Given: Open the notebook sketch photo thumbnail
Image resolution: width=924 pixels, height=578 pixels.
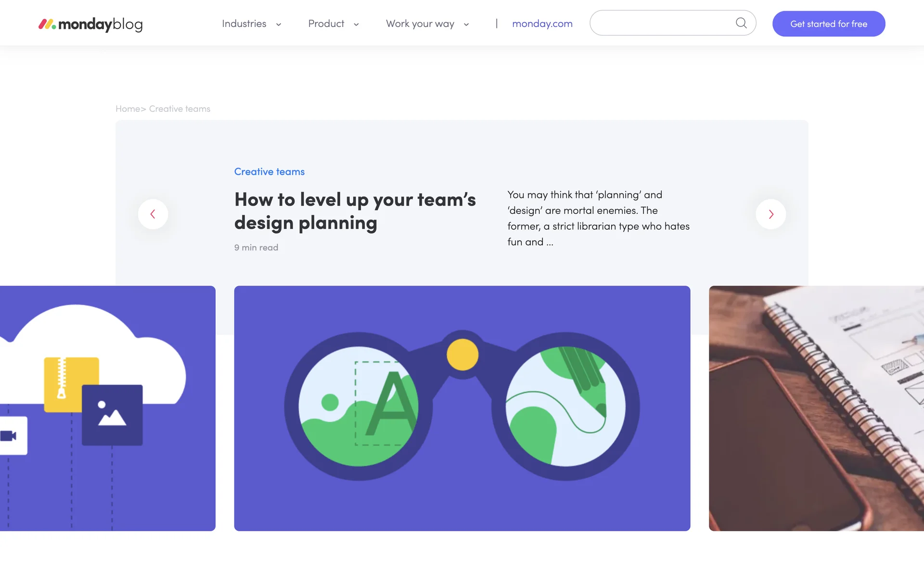Looking at the screenshot, I should pos(816,408).
